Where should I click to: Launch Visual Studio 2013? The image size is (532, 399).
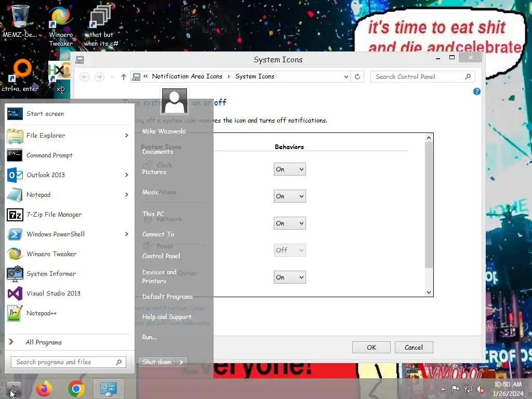click(x=68, y=294)
